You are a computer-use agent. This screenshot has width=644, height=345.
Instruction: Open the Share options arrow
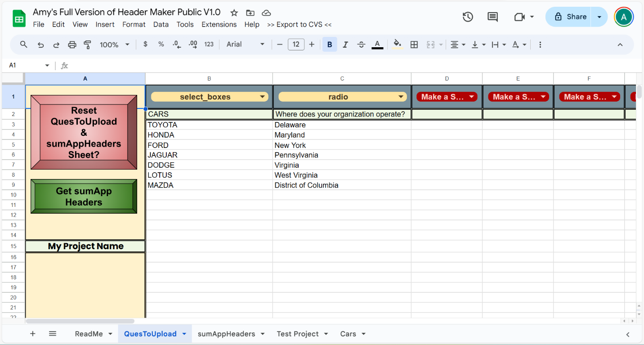tap(599, 17)
